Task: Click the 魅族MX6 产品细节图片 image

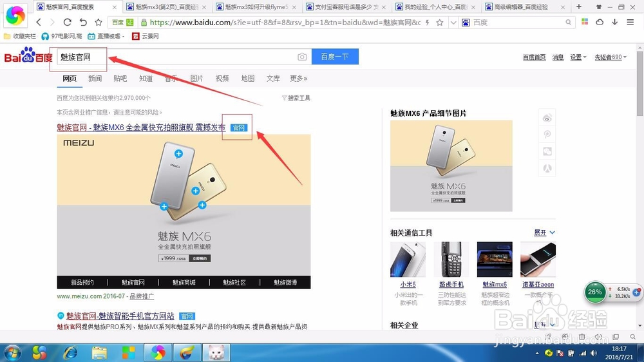Action: click(451, 166)
